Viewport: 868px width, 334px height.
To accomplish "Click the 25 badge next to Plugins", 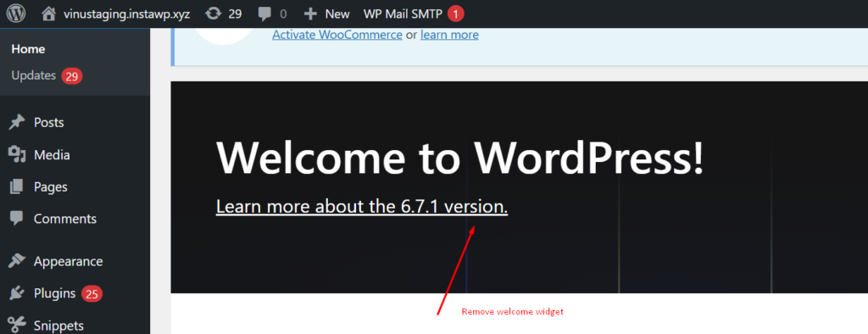I will point(92,294).
